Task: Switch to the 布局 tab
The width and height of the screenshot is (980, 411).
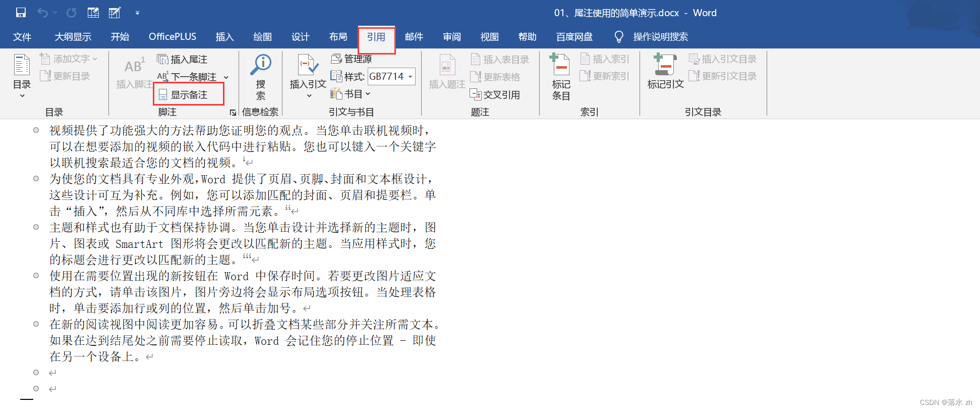Action: pyautogui.click(x=338, y=37)
